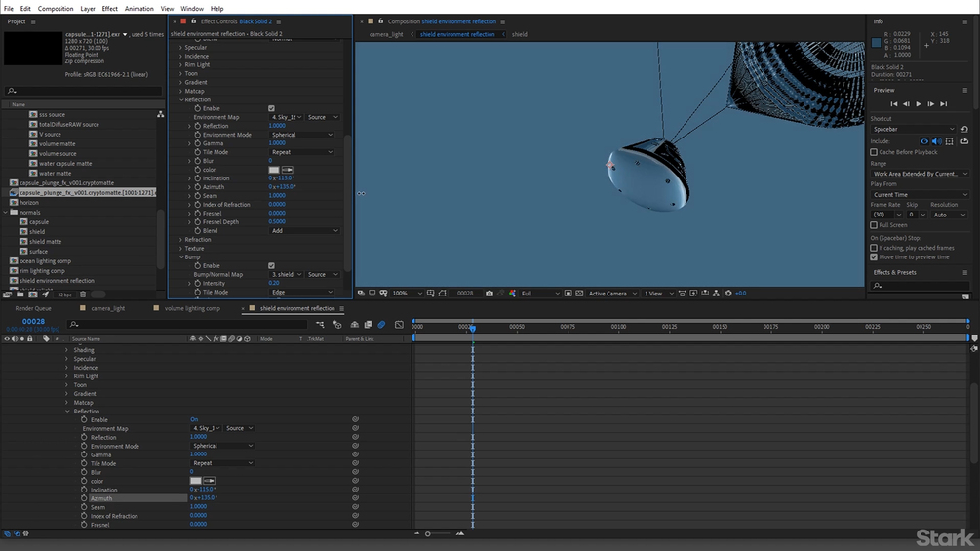The height and width of the screenshot is (551, 980).
Task: Go to the first frame
Action: [894, 103]
